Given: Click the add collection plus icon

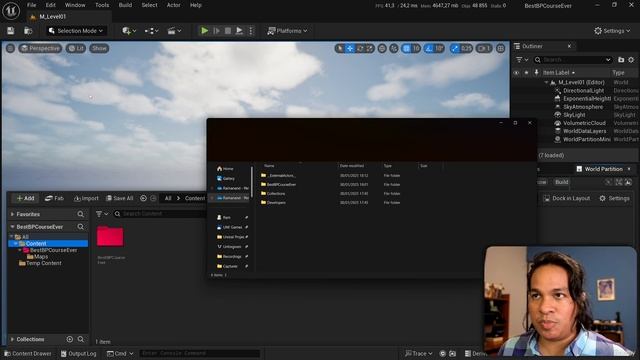Looking at the screenshot, I should point(70,339).
